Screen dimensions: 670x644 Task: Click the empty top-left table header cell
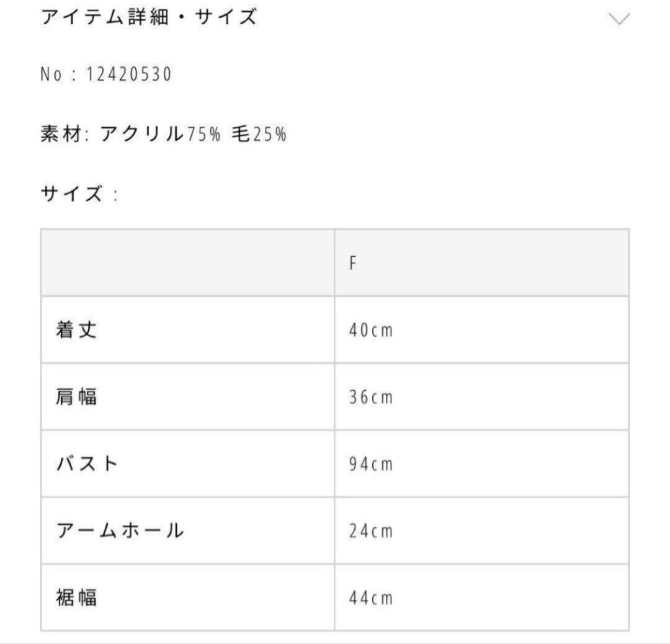tap(188, 263)
